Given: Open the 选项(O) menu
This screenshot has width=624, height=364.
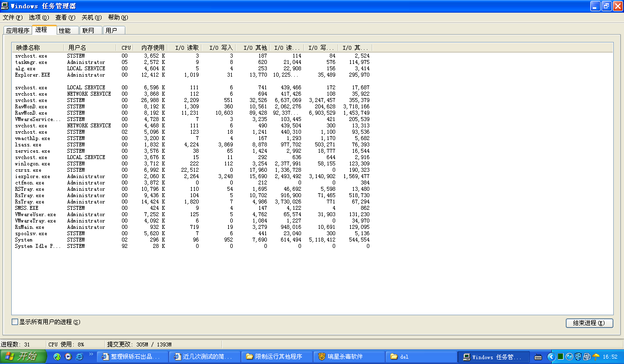Looking at the screenshot, I should [x=39, y=18].
